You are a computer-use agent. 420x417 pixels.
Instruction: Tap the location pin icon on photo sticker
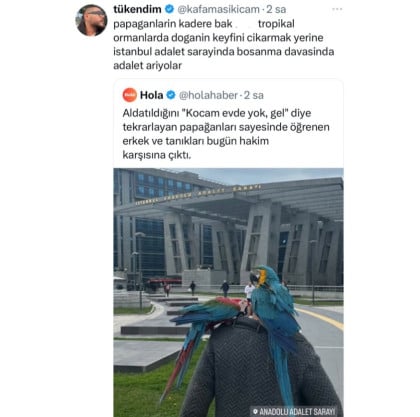click(256, 411)
